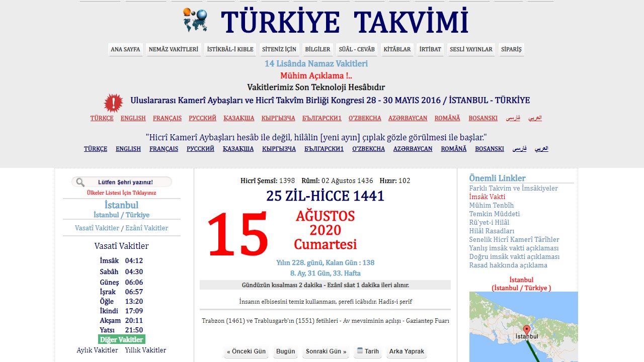
Task: Select red ҚАЗАҚША language link
Action: pos(239,118)
